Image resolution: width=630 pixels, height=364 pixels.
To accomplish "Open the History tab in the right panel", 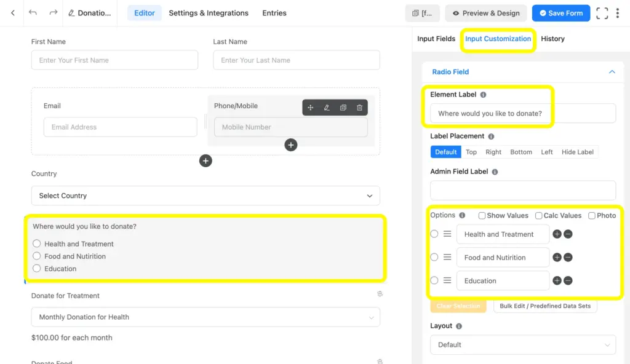I will 552,39.
